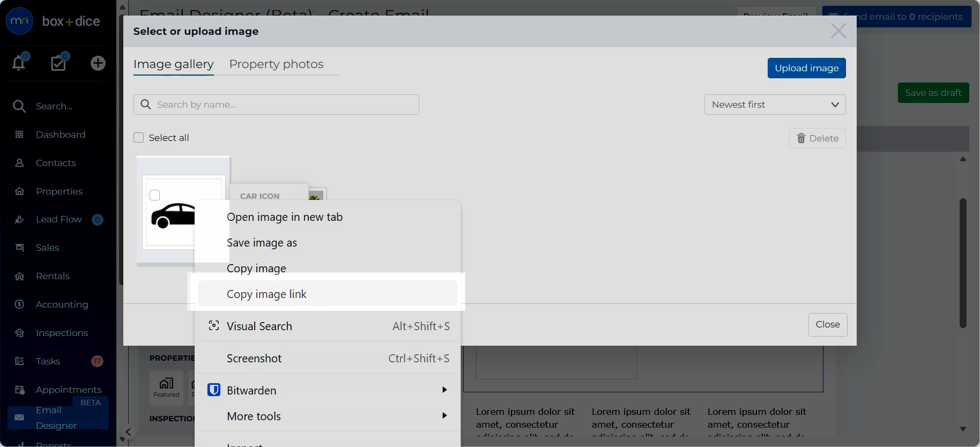This screenshot has width=980, height=447.
Task: Click the Visual Search icon in context menu
Action: coord(214,326)
